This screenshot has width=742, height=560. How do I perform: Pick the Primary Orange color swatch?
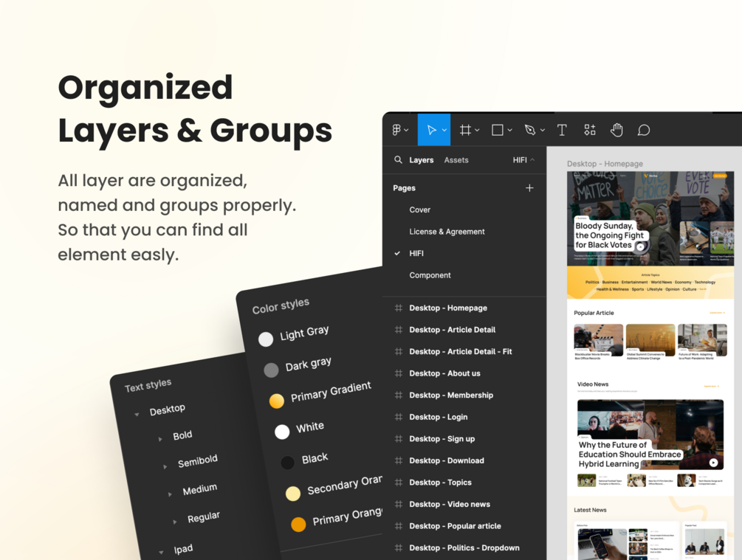[x=298, y=524]
